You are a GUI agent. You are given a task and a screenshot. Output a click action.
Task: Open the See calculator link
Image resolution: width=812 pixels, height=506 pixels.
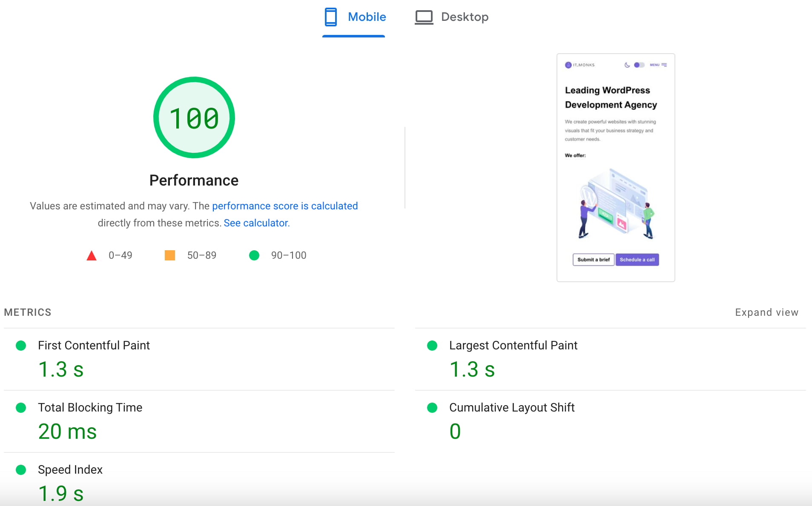255,223
